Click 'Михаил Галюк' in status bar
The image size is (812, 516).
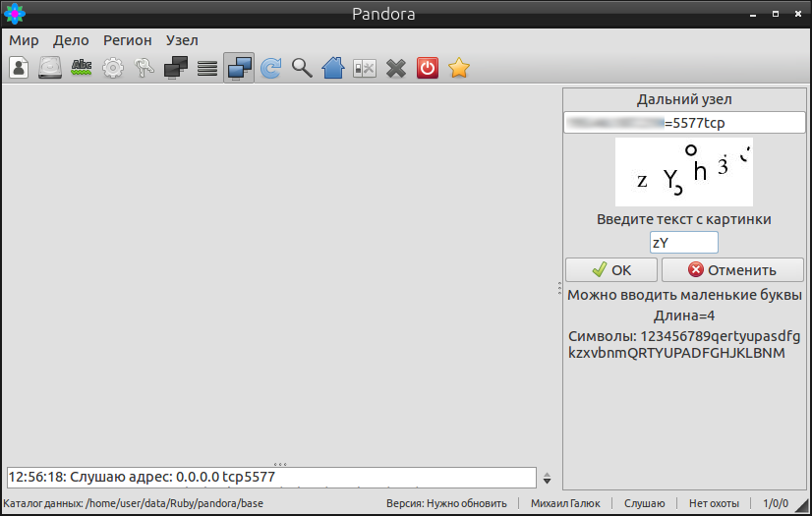pyautogui.click(x=565, y=503)
